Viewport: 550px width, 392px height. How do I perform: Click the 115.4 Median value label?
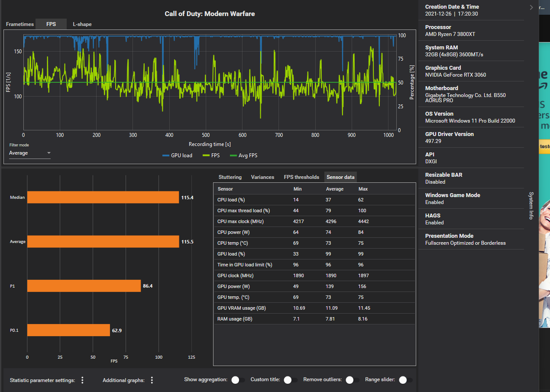coord(187,198)
